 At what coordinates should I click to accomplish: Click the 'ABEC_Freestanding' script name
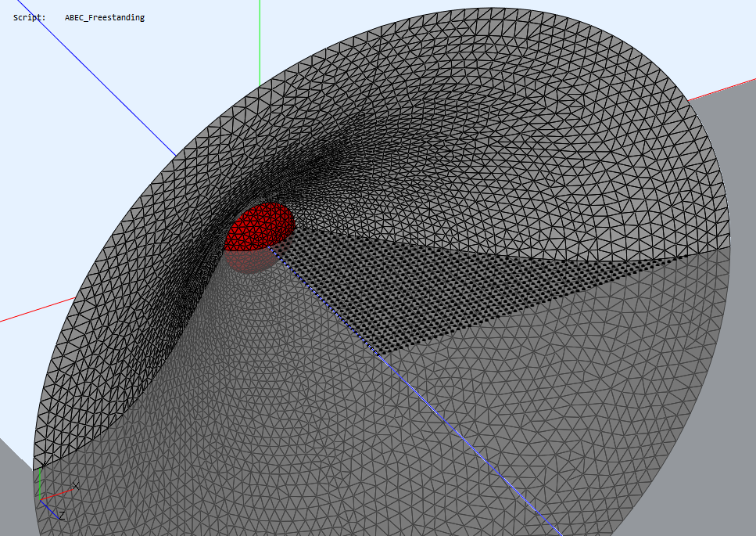105,18
